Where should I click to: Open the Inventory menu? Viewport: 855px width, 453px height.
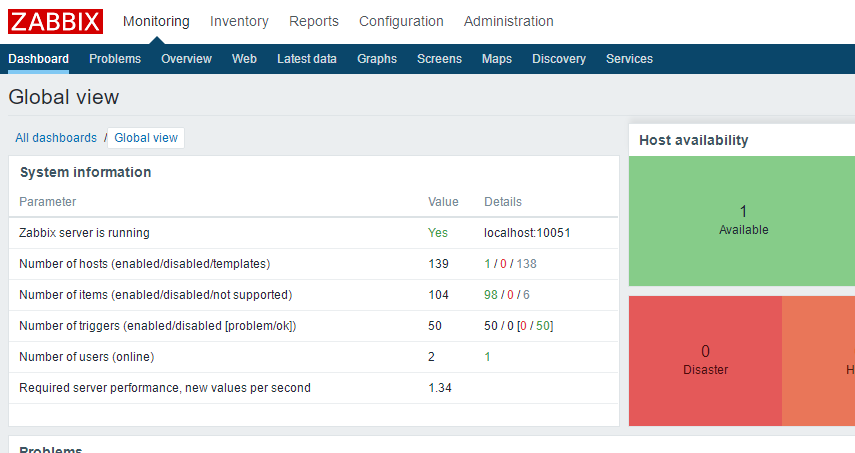pyautogui.click(x=239, y=21)
